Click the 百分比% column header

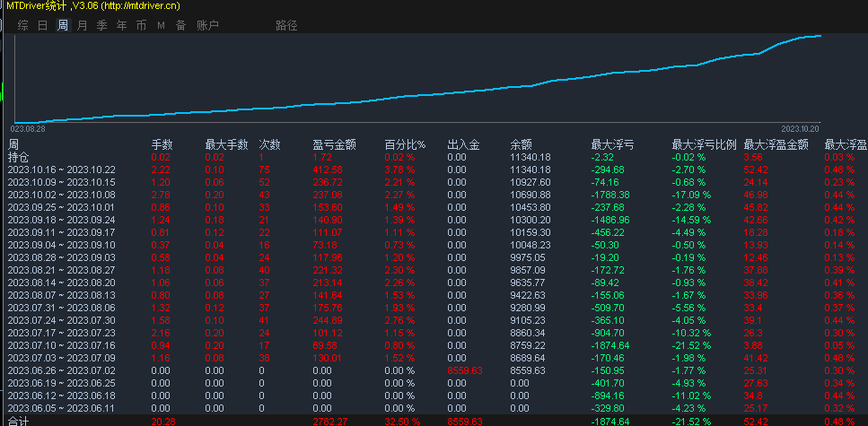click(x=405, y=145)
